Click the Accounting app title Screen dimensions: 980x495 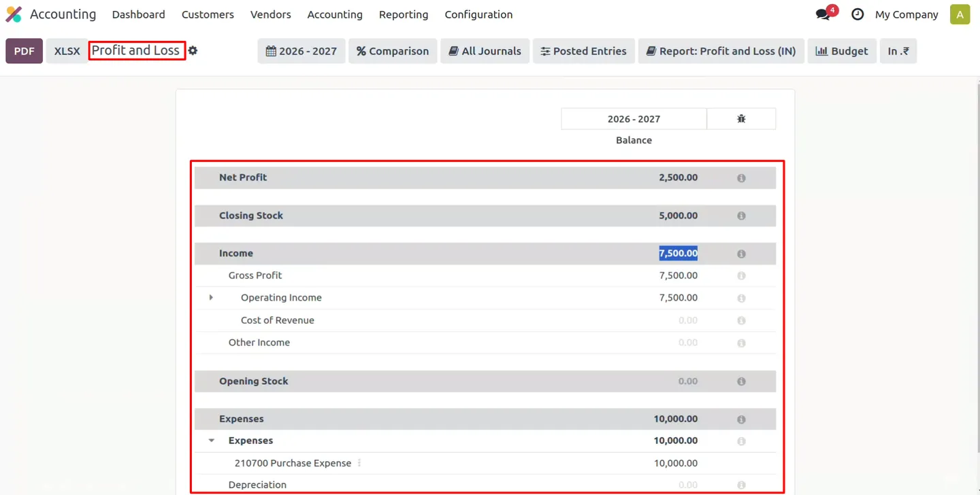(x=63, y=14)
